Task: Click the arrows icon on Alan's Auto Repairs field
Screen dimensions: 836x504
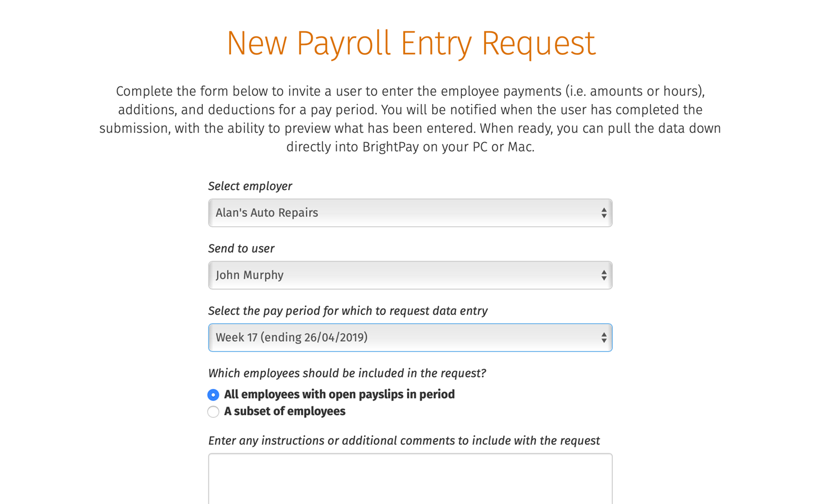Action: pos(603,213)
